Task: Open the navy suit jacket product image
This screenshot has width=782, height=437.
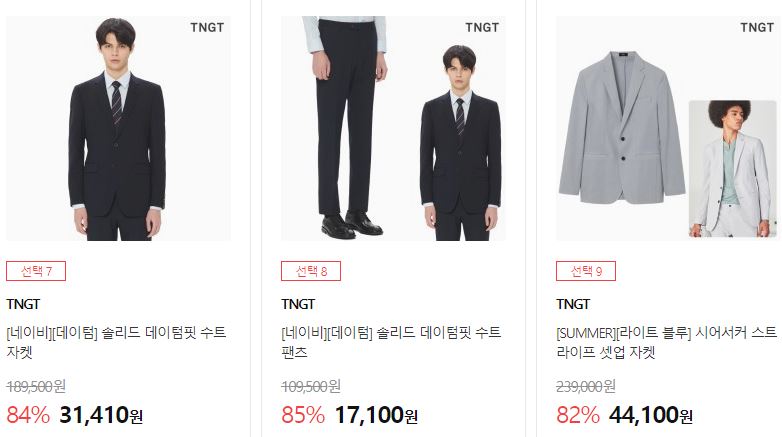Action: tap(118, 128)
